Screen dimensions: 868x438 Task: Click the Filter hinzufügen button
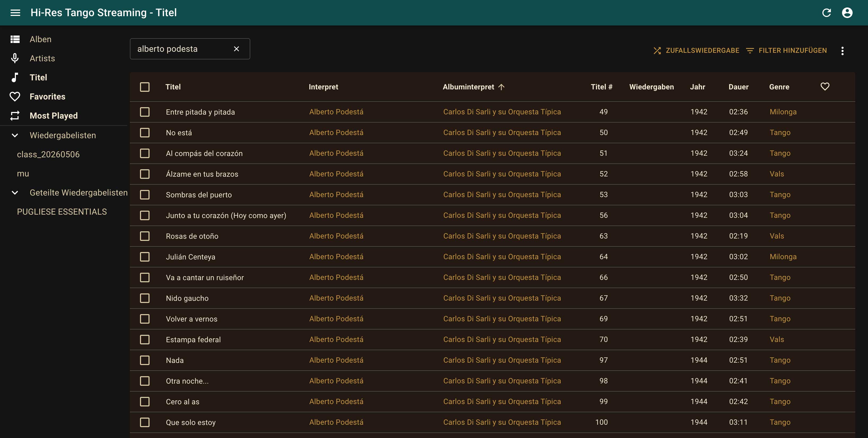pos(786,51)
